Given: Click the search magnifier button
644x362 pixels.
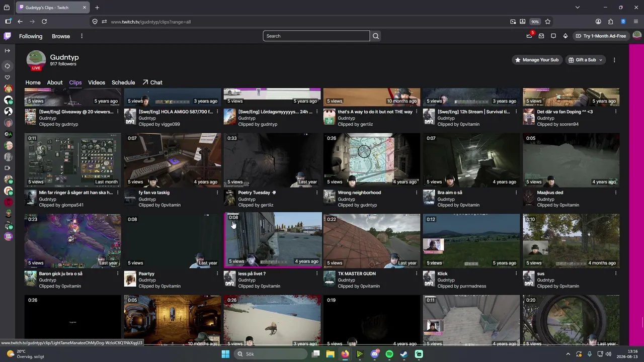Looking at the screenshot, I should [376, 36].
